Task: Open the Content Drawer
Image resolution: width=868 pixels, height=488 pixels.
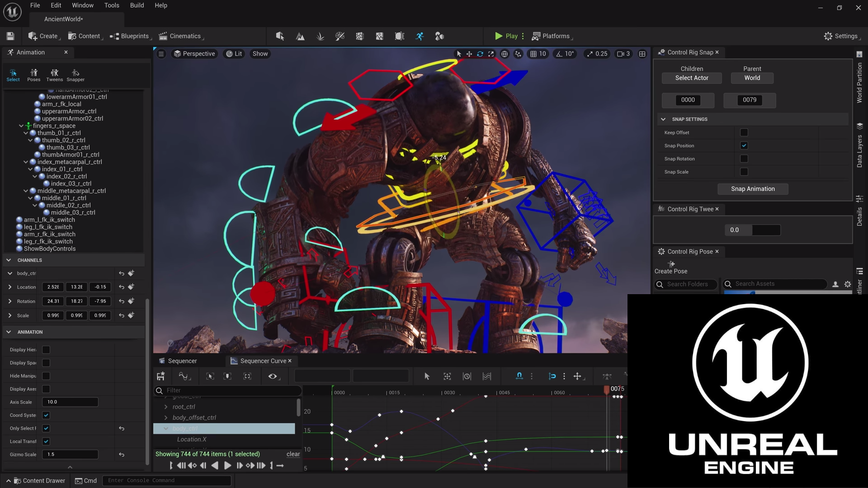Action: 39,481
